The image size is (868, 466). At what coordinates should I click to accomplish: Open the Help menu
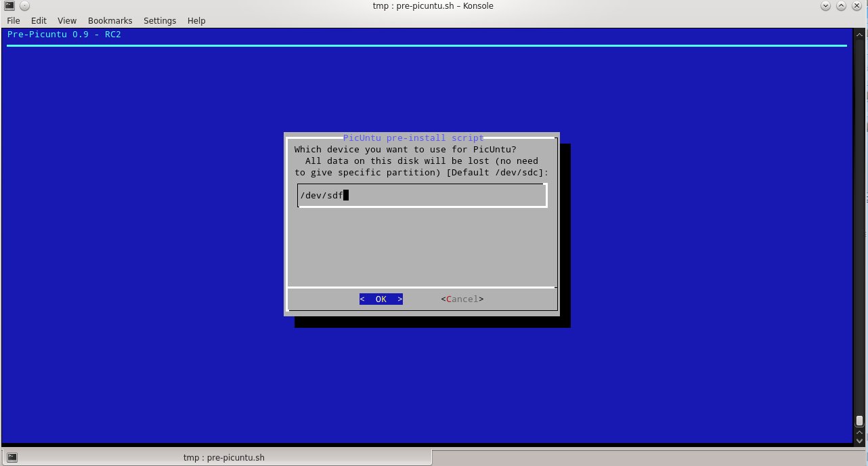pos(196,20)
